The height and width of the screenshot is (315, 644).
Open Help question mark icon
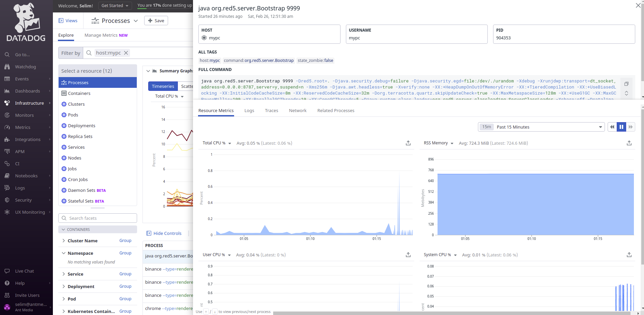point(7,283)
